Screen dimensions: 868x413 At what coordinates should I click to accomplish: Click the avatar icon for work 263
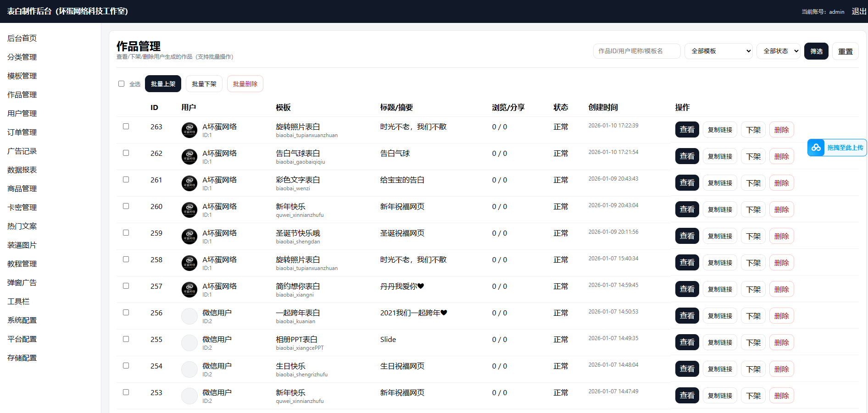coord(189,130)
